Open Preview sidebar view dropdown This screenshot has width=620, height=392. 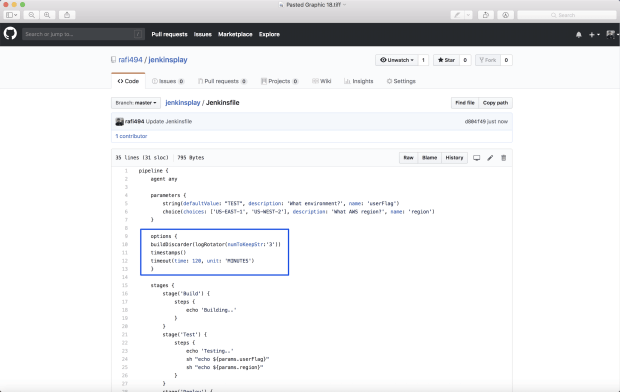point(11,15)
